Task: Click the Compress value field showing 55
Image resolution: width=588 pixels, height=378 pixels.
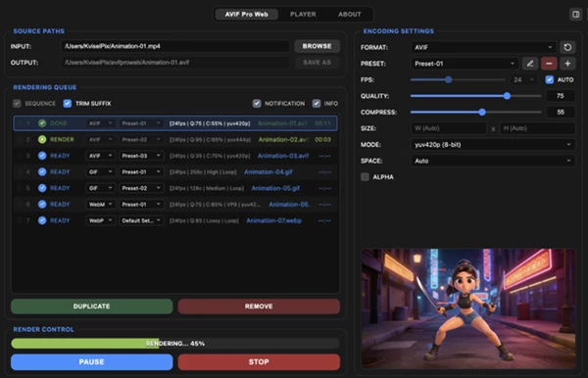Action: (x=561, y=112)
